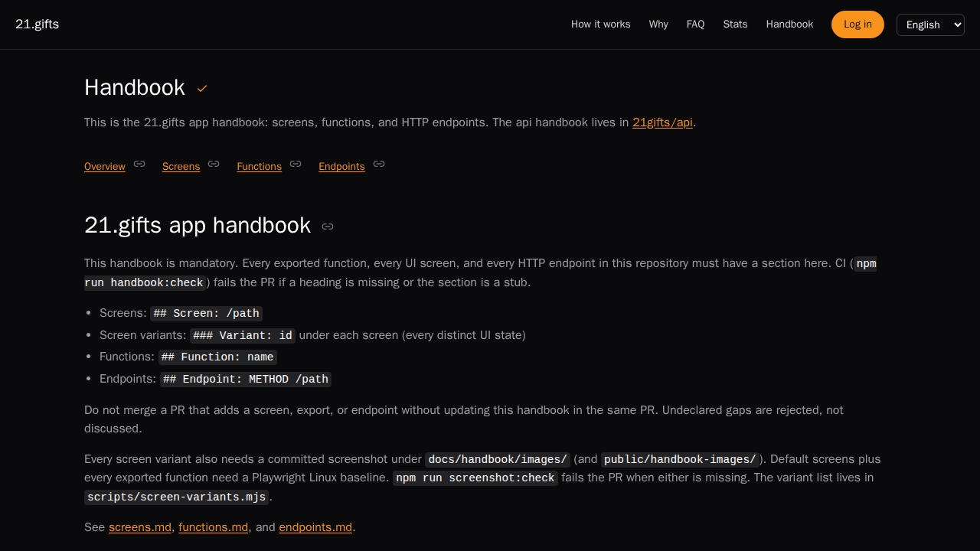Go to the Why nav item
This screenshot has width=980, height=551.
pyautogui.click(x=658, y=24)
